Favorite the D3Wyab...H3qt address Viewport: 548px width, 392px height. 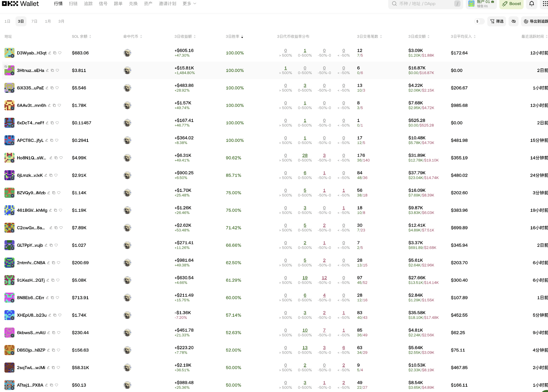60,53
